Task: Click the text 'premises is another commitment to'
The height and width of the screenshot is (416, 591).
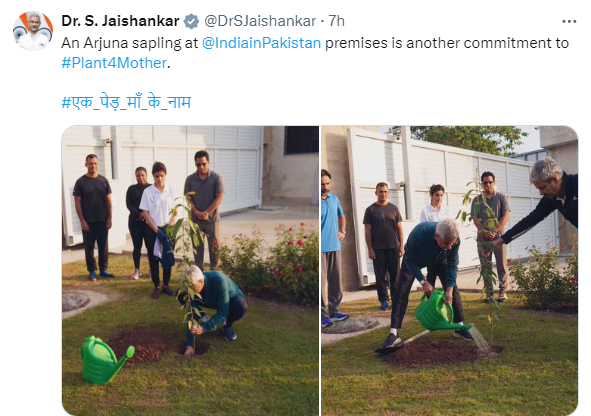Action: click(447, 43)
